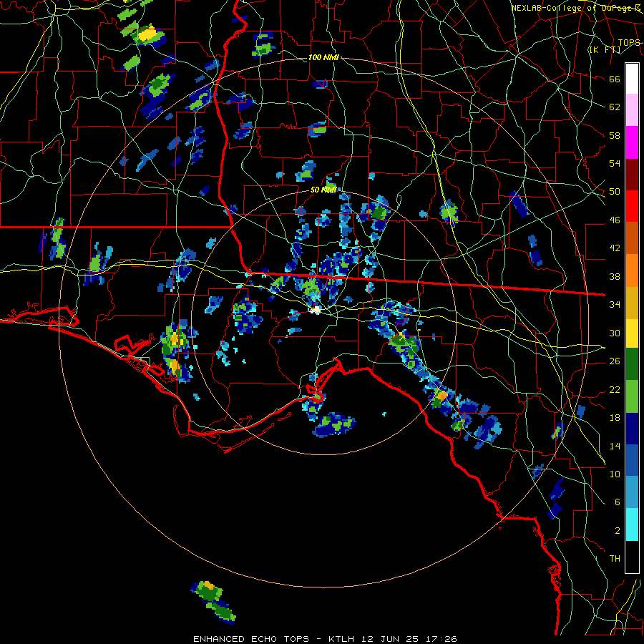Click the light green legend swatch

click(x=632, y=396)
